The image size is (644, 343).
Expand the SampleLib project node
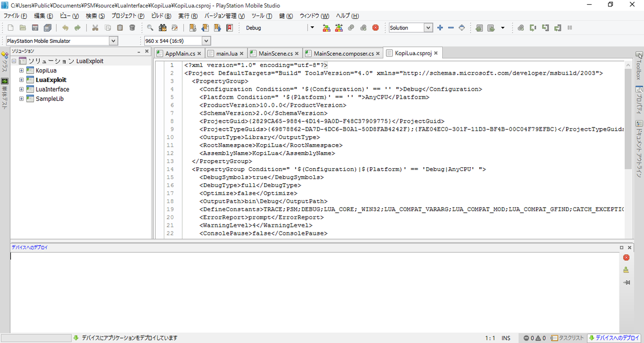21,99
